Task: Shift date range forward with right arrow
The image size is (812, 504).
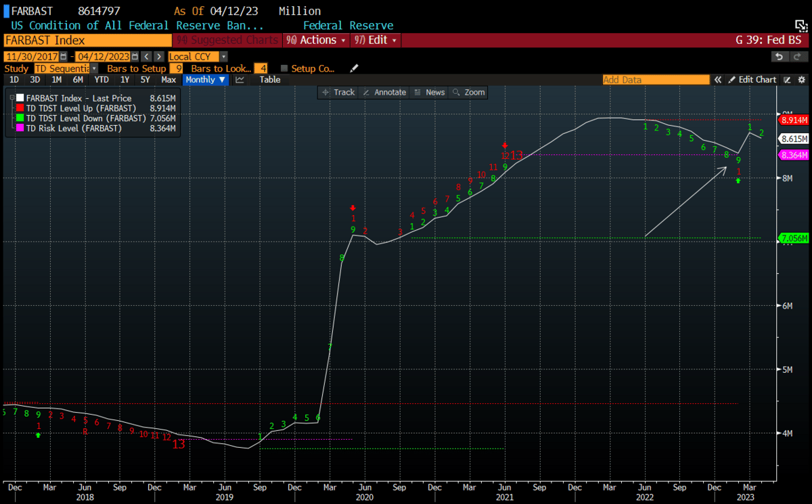Action: click(158, 57)
